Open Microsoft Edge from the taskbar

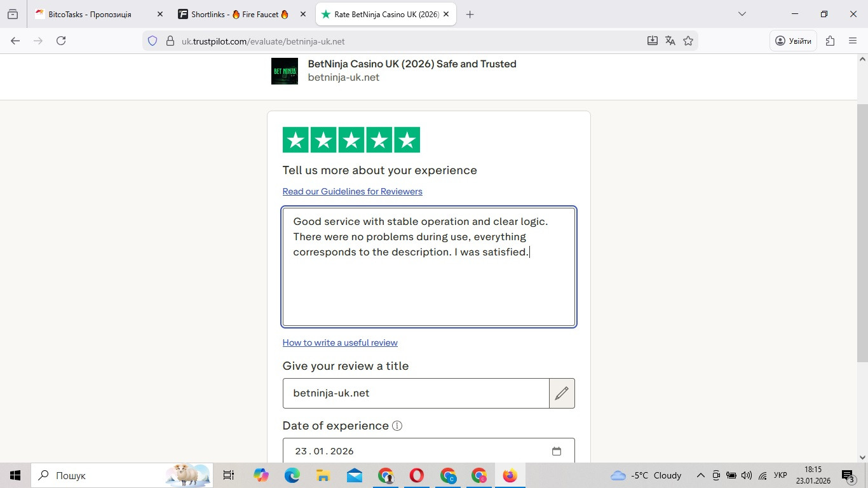pyautogui.click(x=292, y=475)
